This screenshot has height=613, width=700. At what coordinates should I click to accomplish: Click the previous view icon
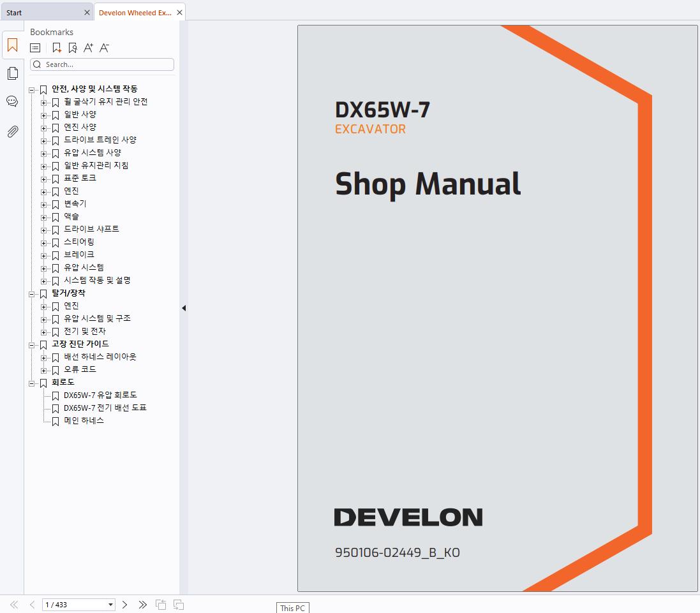point(161,605)
